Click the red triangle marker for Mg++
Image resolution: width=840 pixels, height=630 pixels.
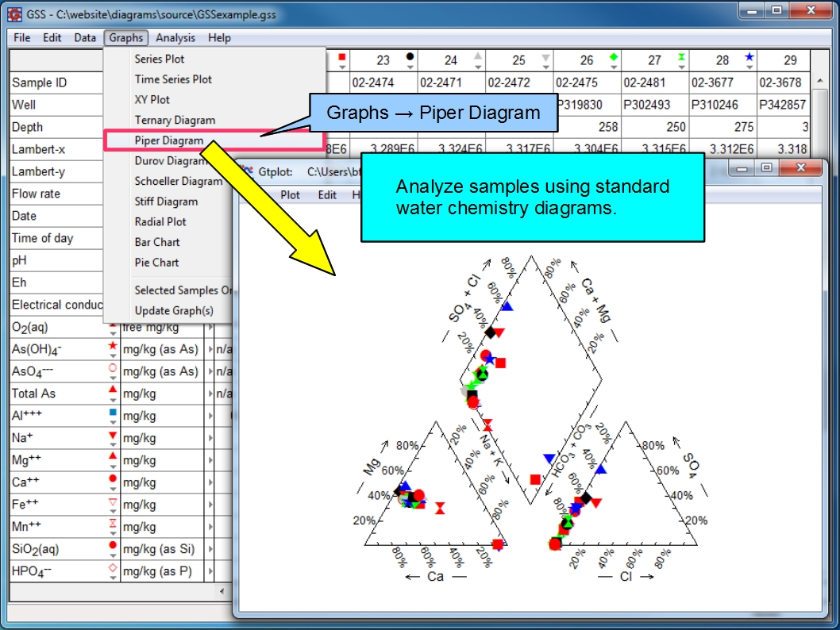113,456
